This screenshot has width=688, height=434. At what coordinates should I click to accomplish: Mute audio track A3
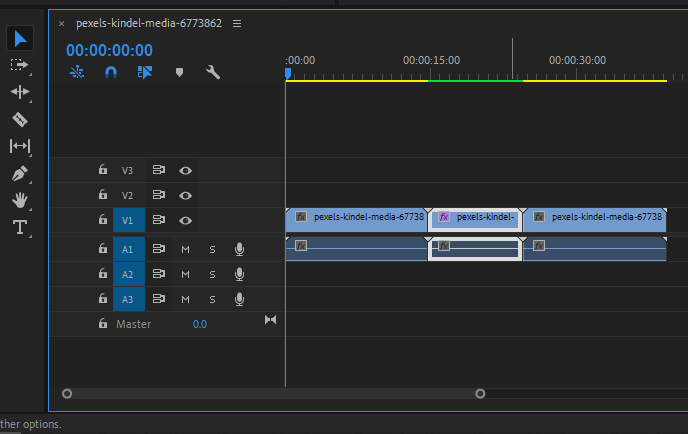pos(186,300)
